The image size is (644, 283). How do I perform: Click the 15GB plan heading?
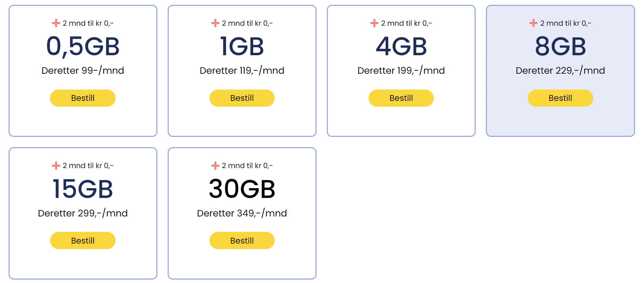[83, 189]
